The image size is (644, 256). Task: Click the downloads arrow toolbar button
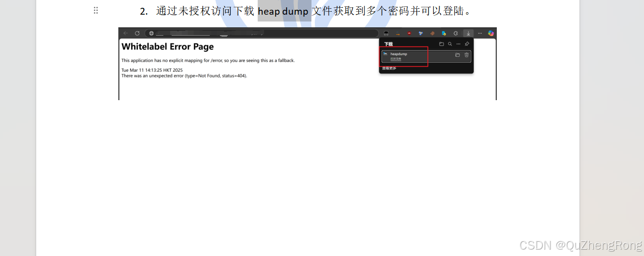(x=468, y=33)
